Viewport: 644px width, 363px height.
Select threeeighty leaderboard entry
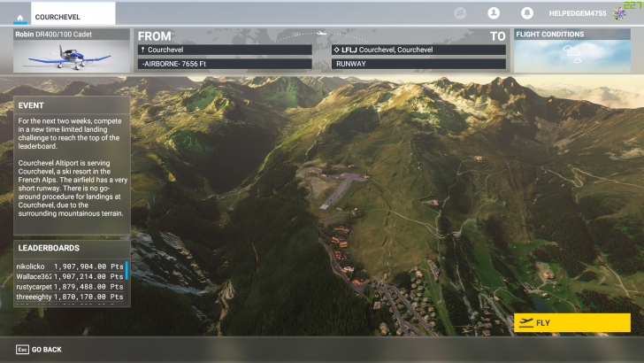pyautogui.click(x=70, y=297)
